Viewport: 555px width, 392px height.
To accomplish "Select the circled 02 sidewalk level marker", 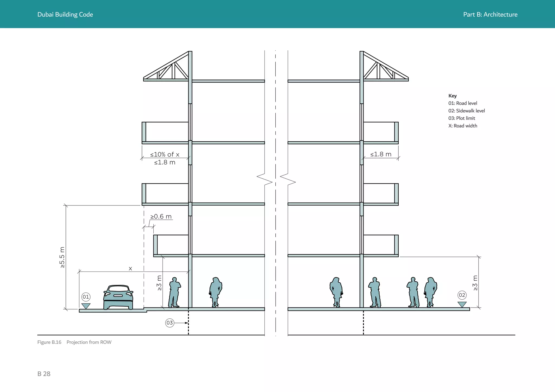I will (462, 295).
